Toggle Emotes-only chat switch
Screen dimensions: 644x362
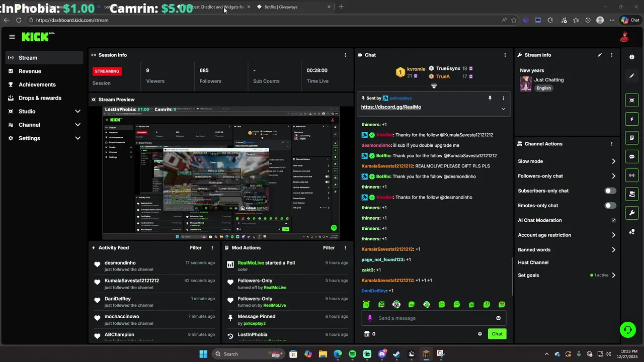(610, 205)
